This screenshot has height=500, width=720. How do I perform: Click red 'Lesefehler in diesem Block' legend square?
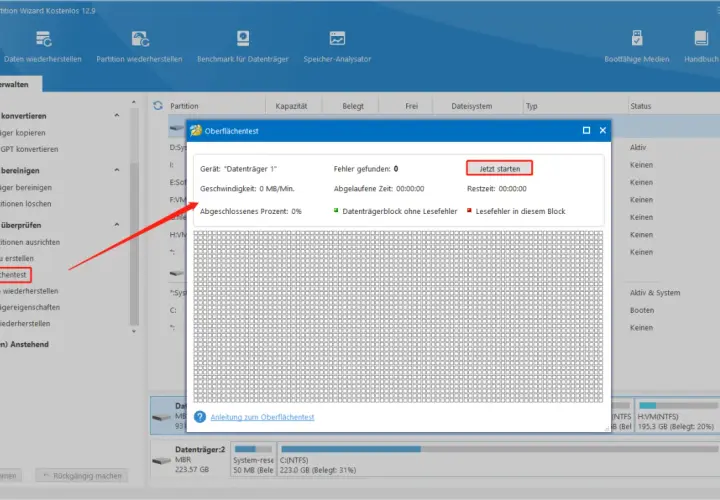coord(469,210)
